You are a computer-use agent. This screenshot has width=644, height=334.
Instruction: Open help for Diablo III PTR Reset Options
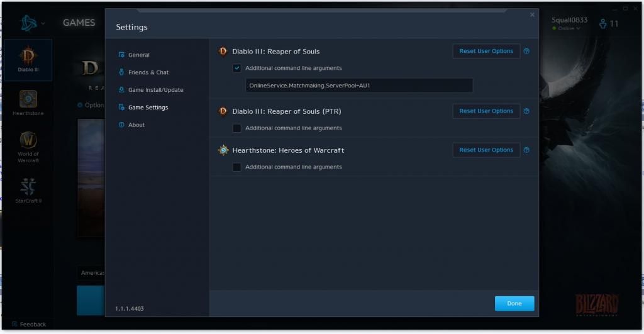point(526,111)
